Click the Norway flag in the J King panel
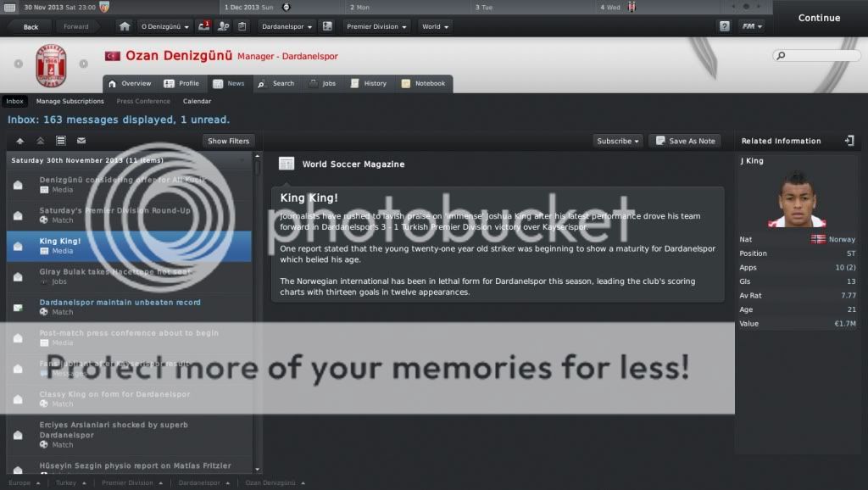Viewport: 868px width, 490px height. pos(818,239)
